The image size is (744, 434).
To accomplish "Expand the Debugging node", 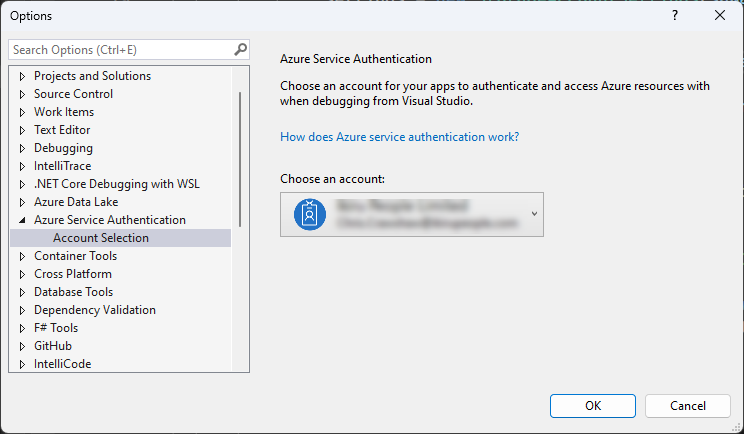I will 22,148.
